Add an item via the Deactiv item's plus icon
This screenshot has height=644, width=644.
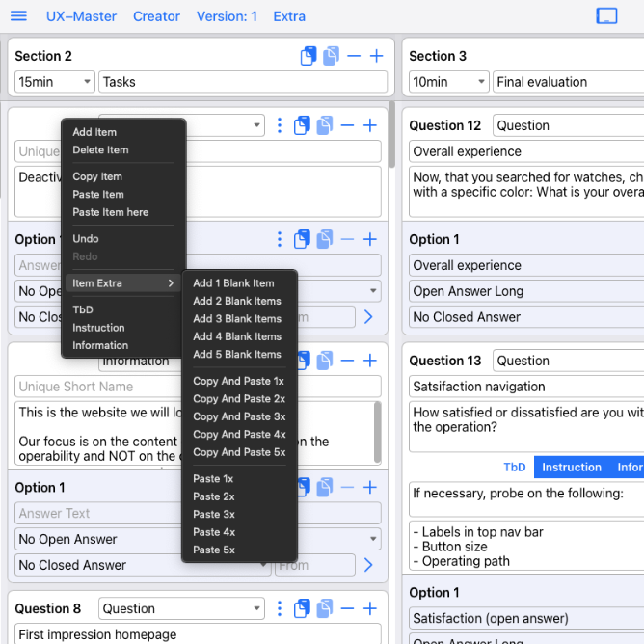[x=370, y=125]
